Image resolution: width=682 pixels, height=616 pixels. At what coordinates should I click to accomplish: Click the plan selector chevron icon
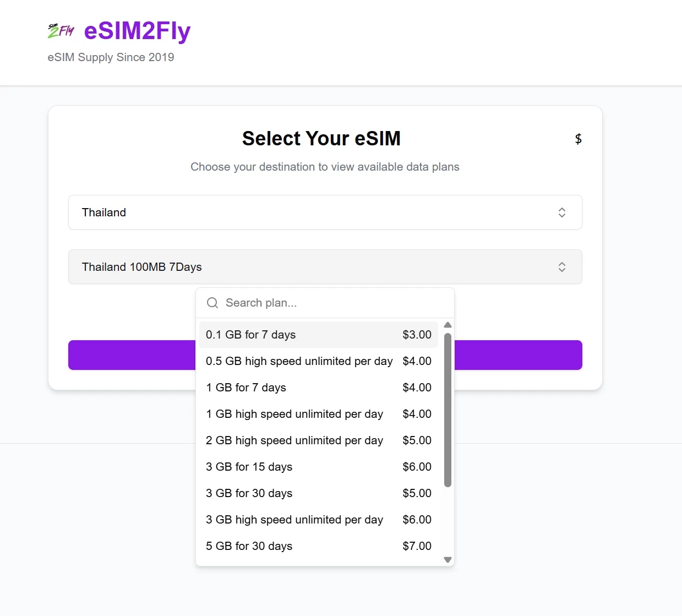562,267
